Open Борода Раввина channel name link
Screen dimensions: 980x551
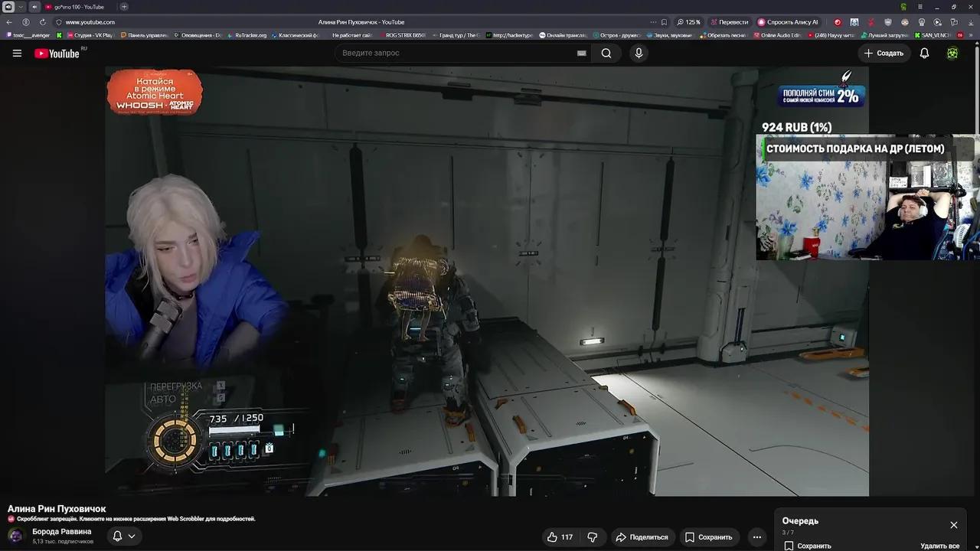[62, 531]
